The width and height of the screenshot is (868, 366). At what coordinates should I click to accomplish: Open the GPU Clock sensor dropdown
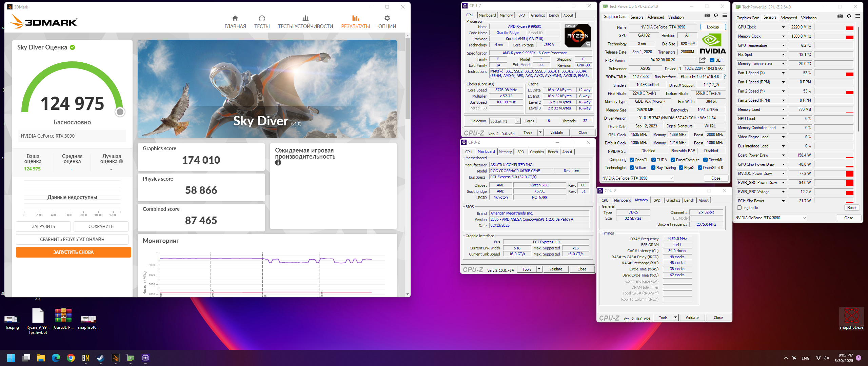[783, 27]
